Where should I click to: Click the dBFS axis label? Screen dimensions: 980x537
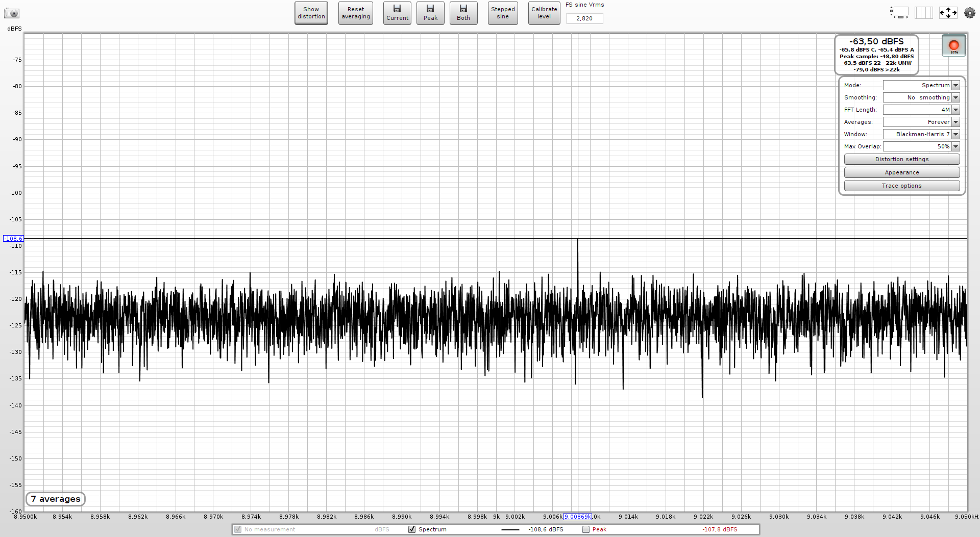[15, 29]
